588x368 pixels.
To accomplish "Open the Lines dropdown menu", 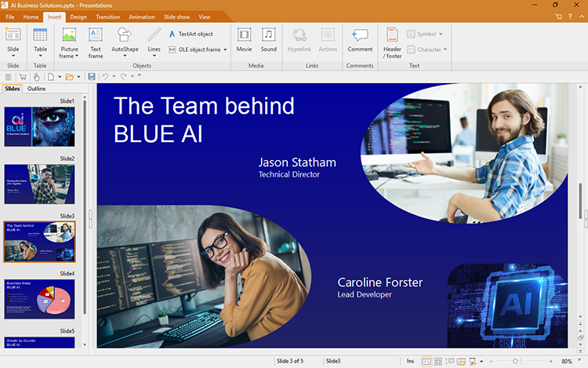I will point(154,53).
